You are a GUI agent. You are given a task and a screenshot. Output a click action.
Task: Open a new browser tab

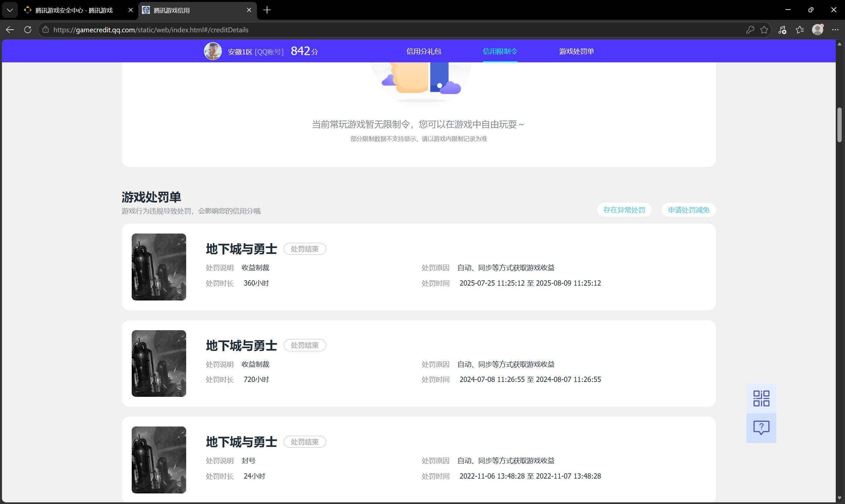click(267, 10)
